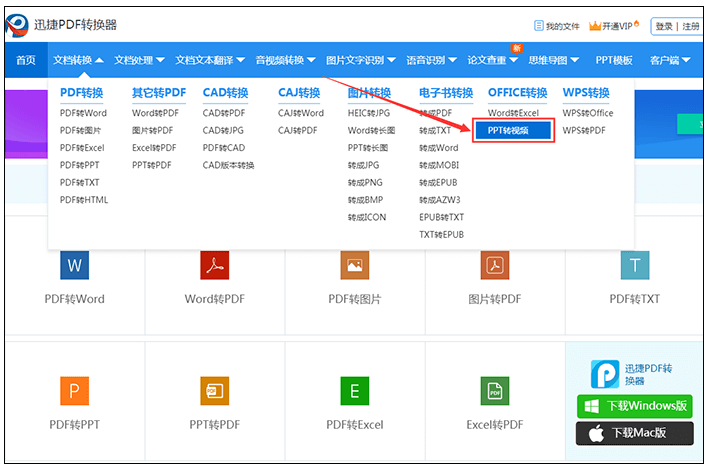
Task: Select PDF转TXT in PDF转换 column
Action: pyautogui.click(x=79, y=183)
